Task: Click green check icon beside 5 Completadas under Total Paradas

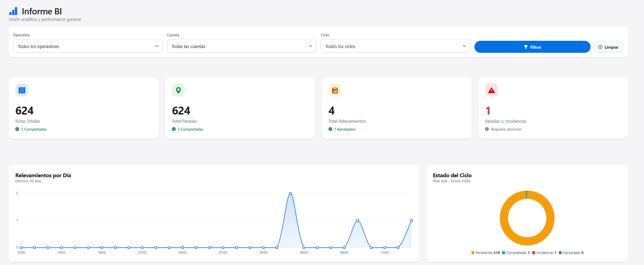Action: click(174, 129)
